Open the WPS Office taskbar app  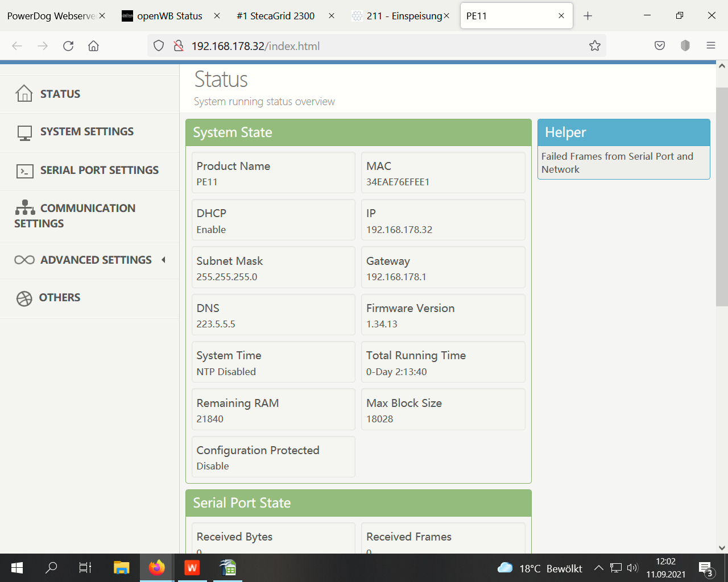(192, 568)
